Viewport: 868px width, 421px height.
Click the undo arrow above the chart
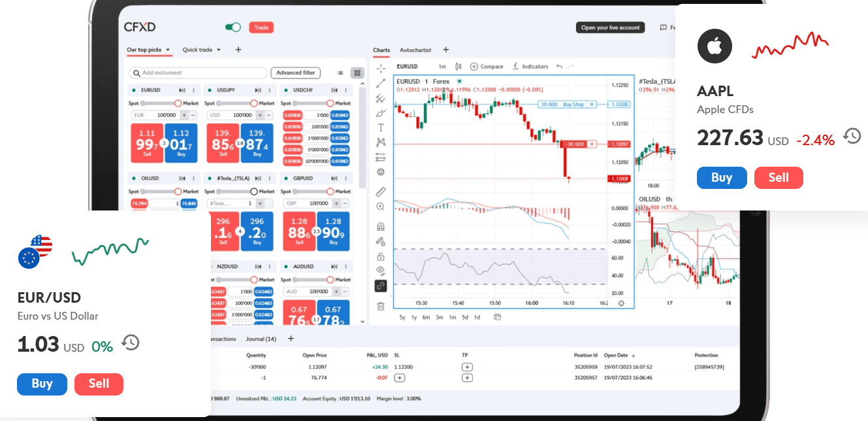point(559,66)
